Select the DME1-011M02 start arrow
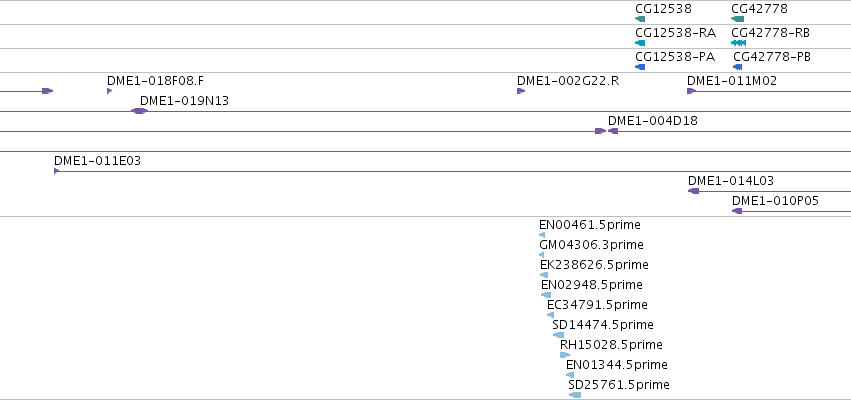 (x=691, y=91)
